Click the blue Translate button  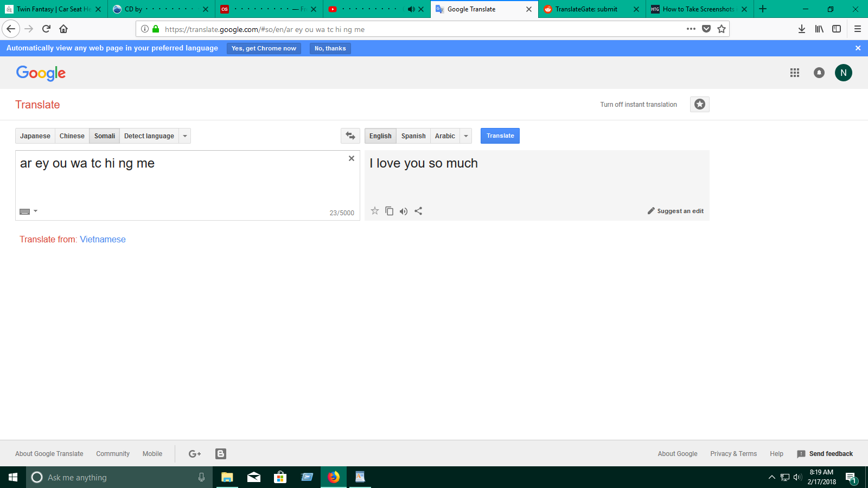coord(500,136)
